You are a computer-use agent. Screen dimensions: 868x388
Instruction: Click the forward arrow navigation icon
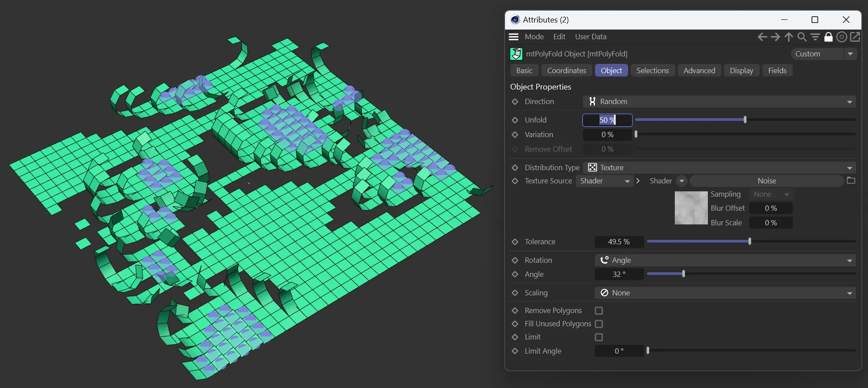pos(775,37)
